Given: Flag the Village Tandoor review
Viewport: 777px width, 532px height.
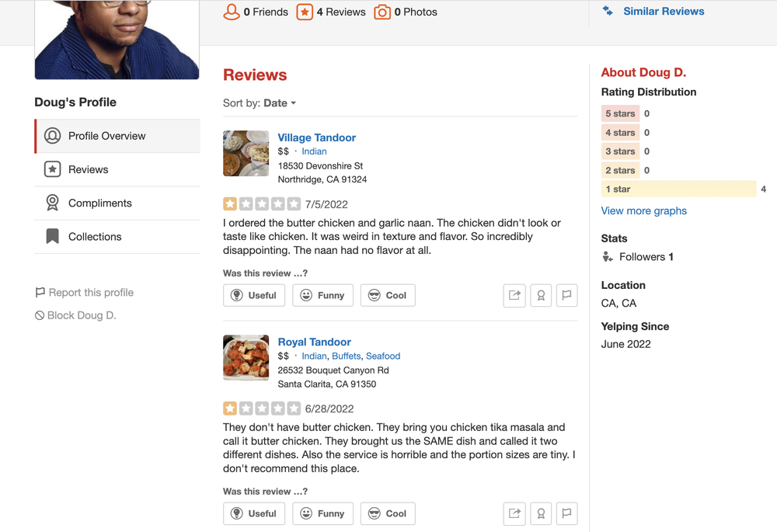Looking at the screenshot, I should [x=567, y=295].
